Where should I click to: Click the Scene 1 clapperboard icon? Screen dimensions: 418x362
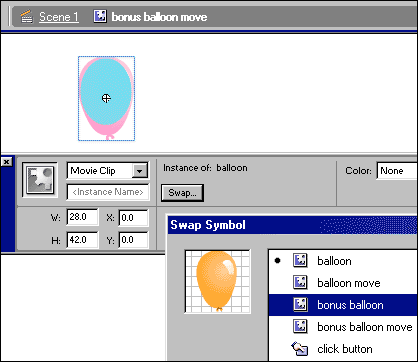pyautogui.click(x=27, y=17)
